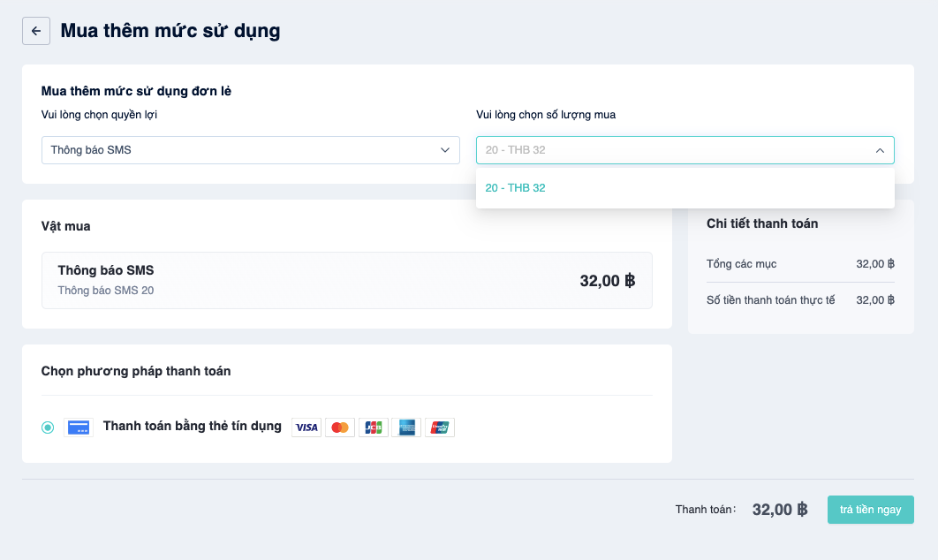This screenshot has width=938, height=560.
Task: Open the Thông báo SMS benefit dropdown
Action: (251, 150)
